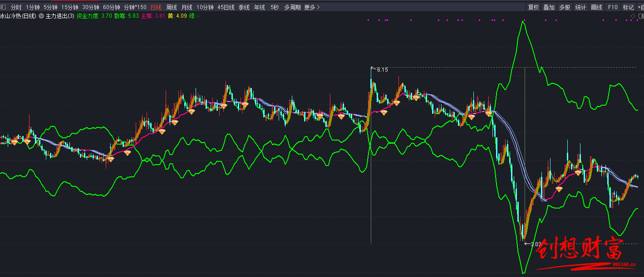
Task: Select the 30分钟 period tab
Action: coord(91,7)
